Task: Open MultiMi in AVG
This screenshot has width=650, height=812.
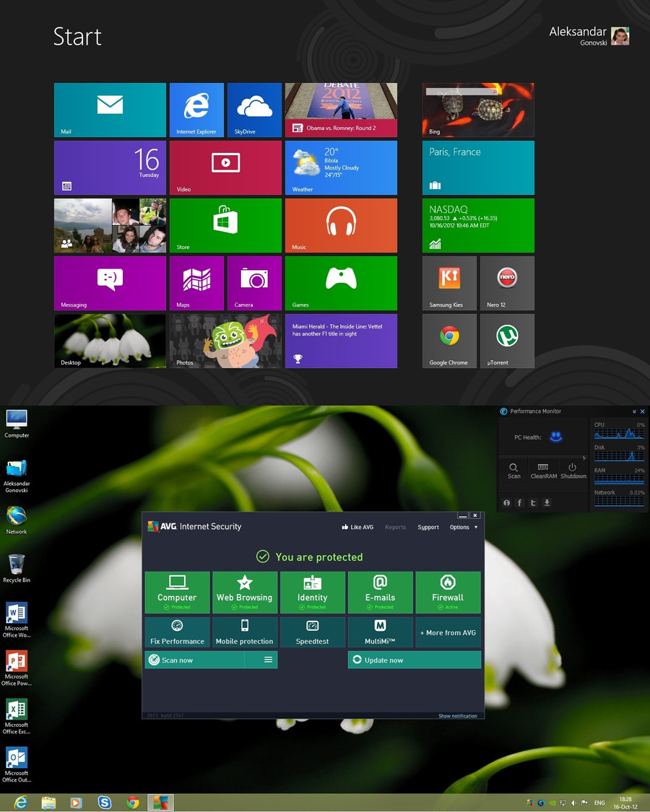Action: (x=381, y=632)
